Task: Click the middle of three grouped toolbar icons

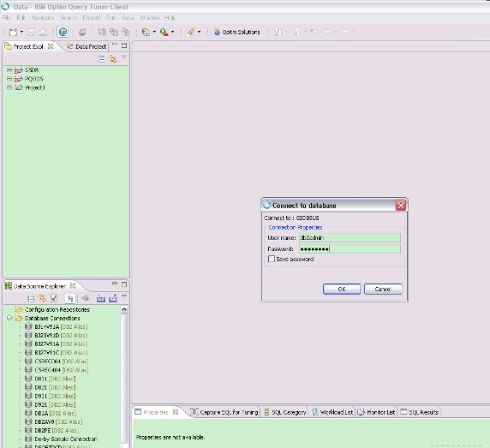Action: point(114,32)
